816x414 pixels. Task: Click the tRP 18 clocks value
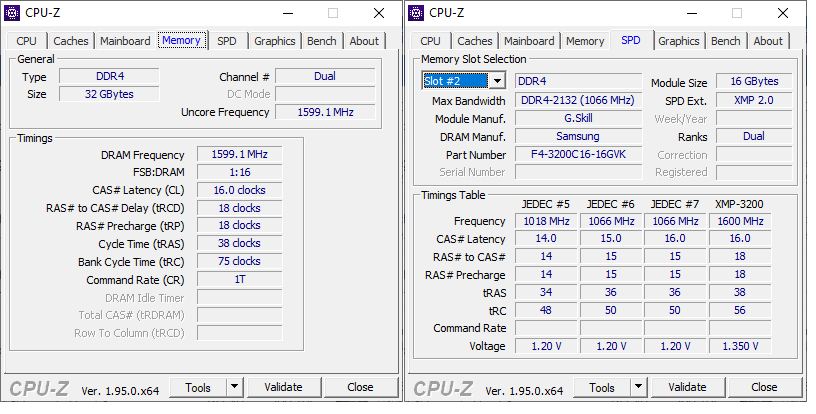point(239,226)
